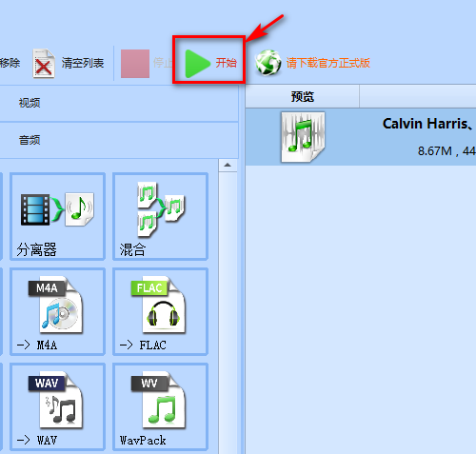Viewport: 476px width, 454px height.
Task: Click the green globe icon
Action: pyautogui.click(x=268, y=63)
